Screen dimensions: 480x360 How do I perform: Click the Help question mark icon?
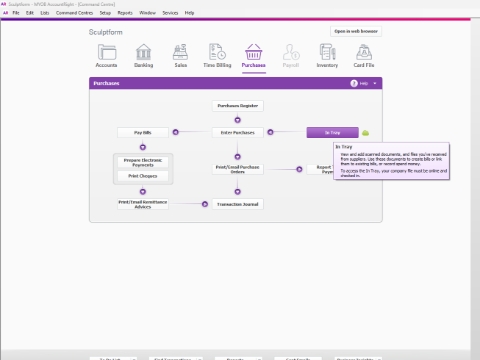354,83
